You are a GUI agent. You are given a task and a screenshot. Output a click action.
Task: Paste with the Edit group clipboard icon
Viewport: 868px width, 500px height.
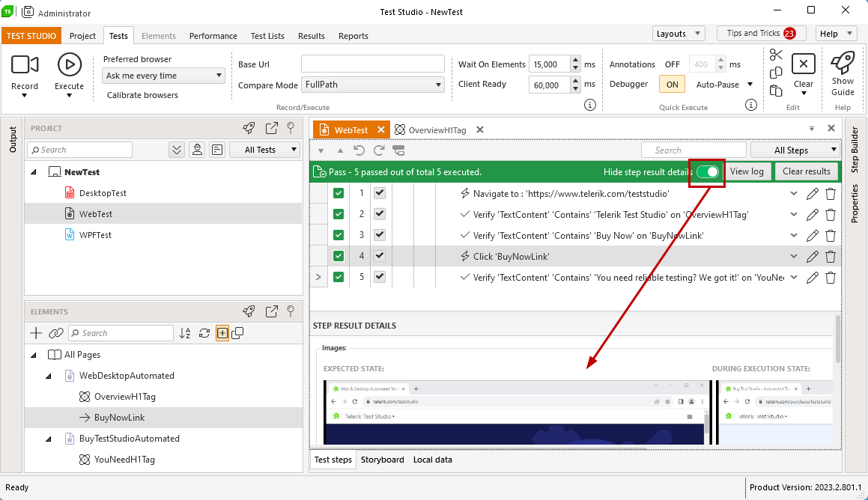pos(776,91)
